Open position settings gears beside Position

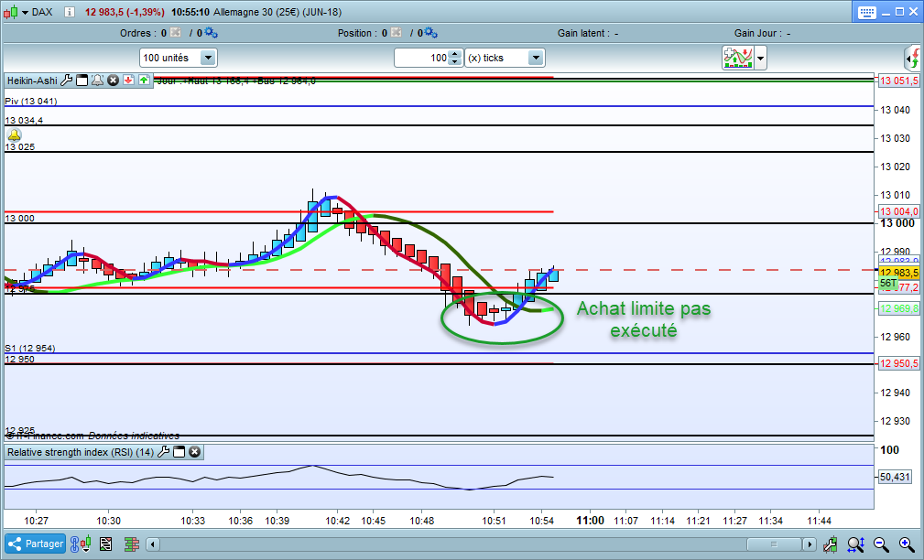point(430,33)
